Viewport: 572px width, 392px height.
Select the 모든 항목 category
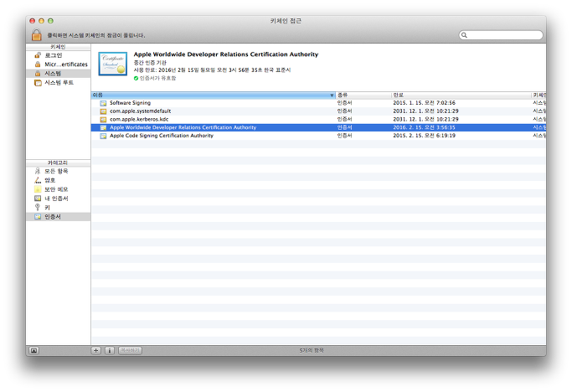click(59, 171)
